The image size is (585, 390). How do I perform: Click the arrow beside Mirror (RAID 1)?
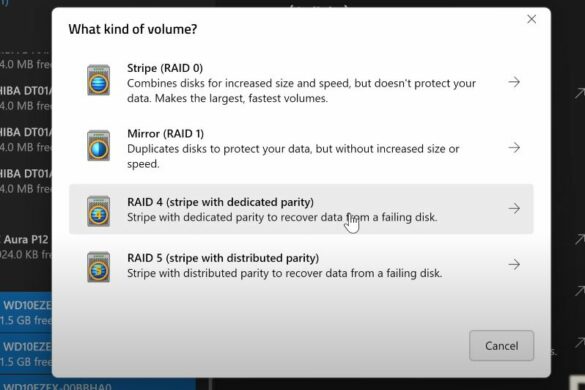click(x=514, y=147)
